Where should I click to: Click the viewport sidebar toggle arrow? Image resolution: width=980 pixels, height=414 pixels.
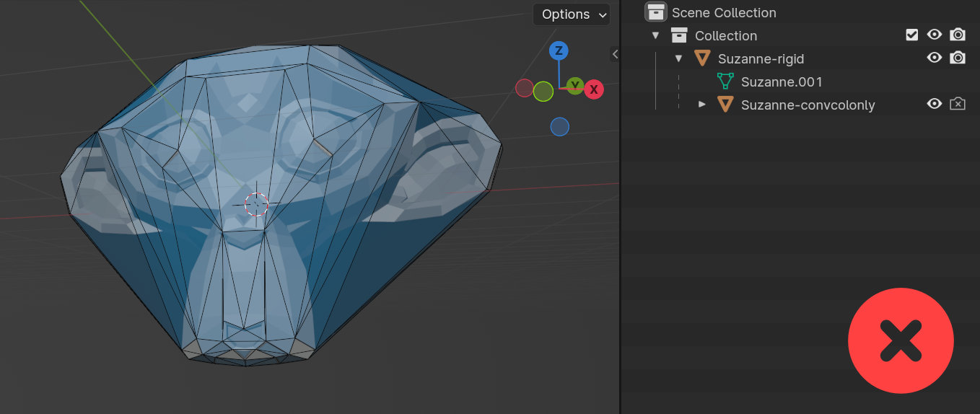click(x=614, y=53)
